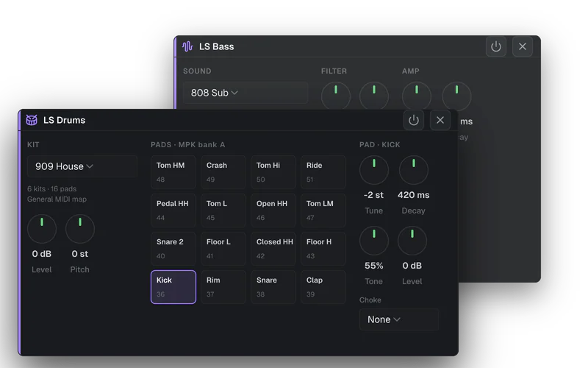Click the pad Level knob in PAD · KICK
The width and height of the screenshot is (588, 368).
coord(412,241)
